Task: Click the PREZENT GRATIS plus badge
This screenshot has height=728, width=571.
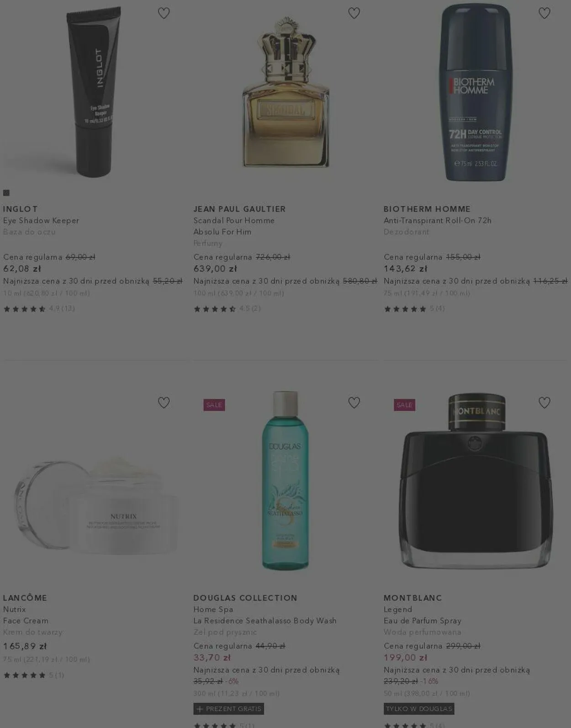Action: tap(228, 709)
